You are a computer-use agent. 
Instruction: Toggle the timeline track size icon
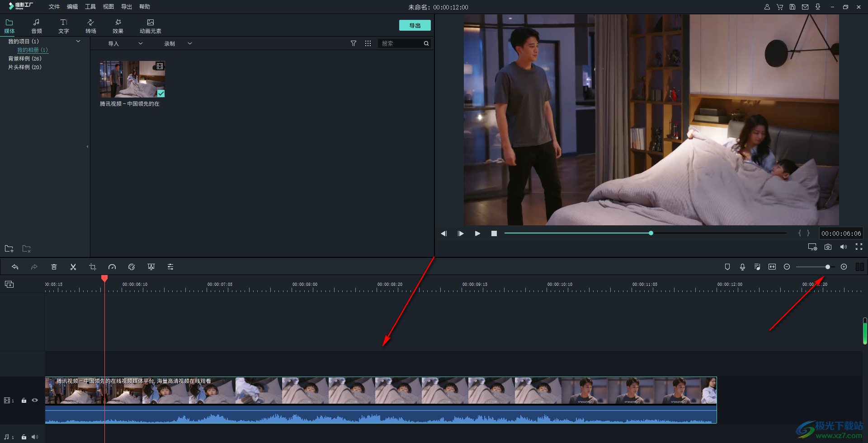860,267
